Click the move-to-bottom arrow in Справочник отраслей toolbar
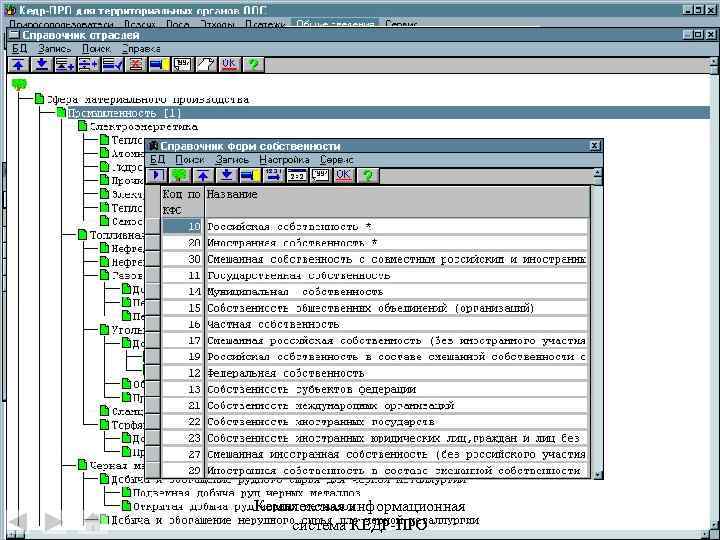The height and width of the screenshot is (540, 720). click(42, 65)
